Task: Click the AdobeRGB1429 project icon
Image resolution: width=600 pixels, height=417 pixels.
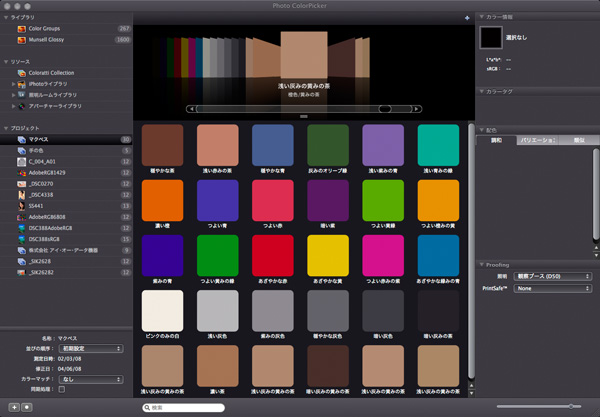Action: click(x=21, y=172)
